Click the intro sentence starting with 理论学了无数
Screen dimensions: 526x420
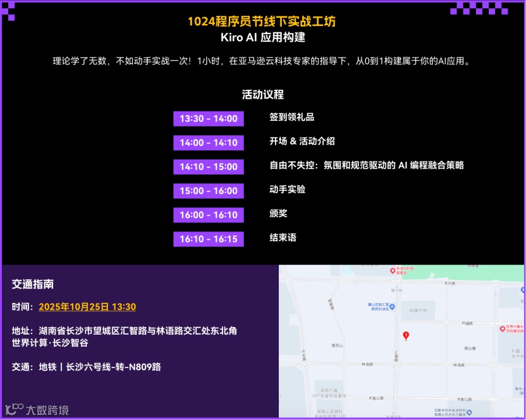pyautogui.click(x=261, y=61)
